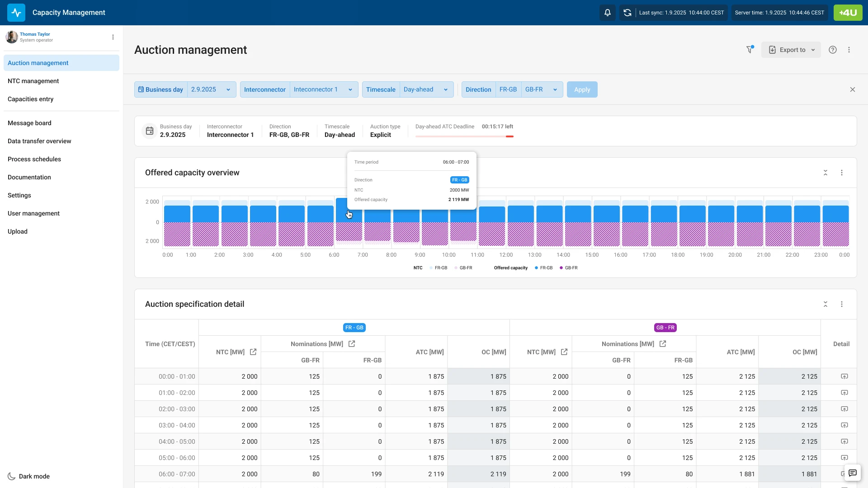Open detail for 00:00 - 01:00 row
This screenshot has width=868, height=488.
coord(844,376)
